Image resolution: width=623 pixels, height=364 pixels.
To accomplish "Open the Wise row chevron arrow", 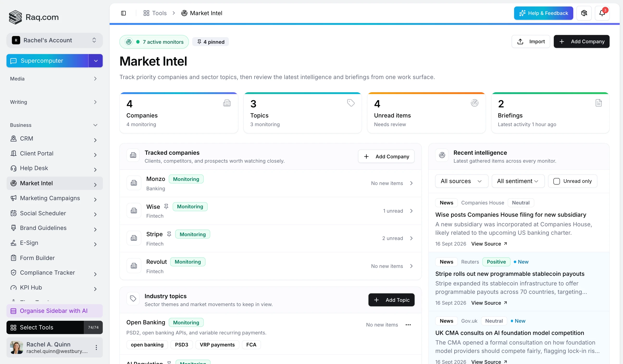I will 411,211.
